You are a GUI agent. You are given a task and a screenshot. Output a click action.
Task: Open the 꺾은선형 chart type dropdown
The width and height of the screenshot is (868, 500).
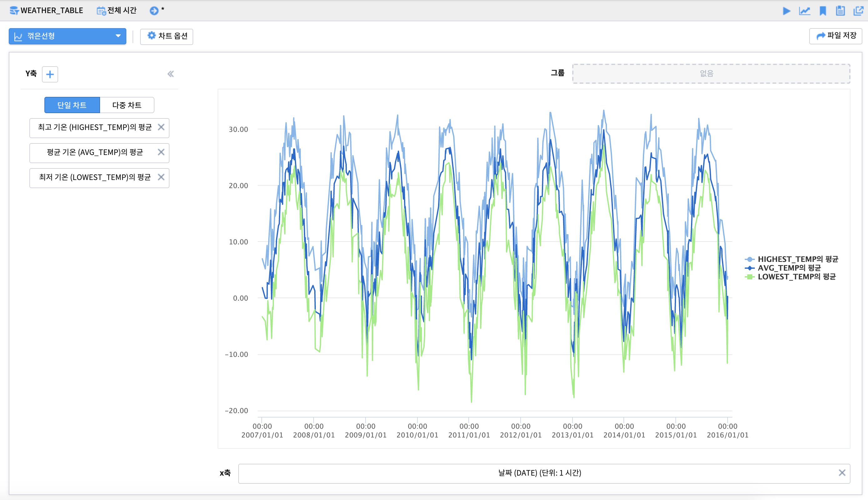tap(67, 36)
